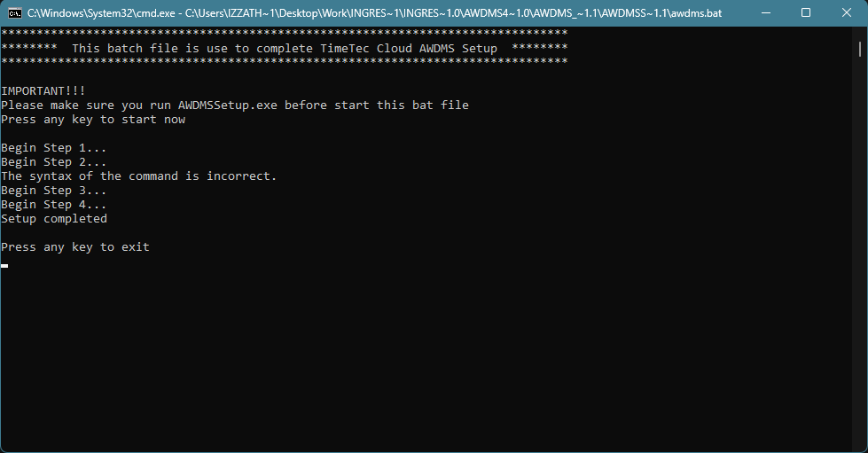Image resolution: width=868 pixels, height=453 pixels.
Task: Select the 'Begin Step 3...' output line
Action: 54,191
